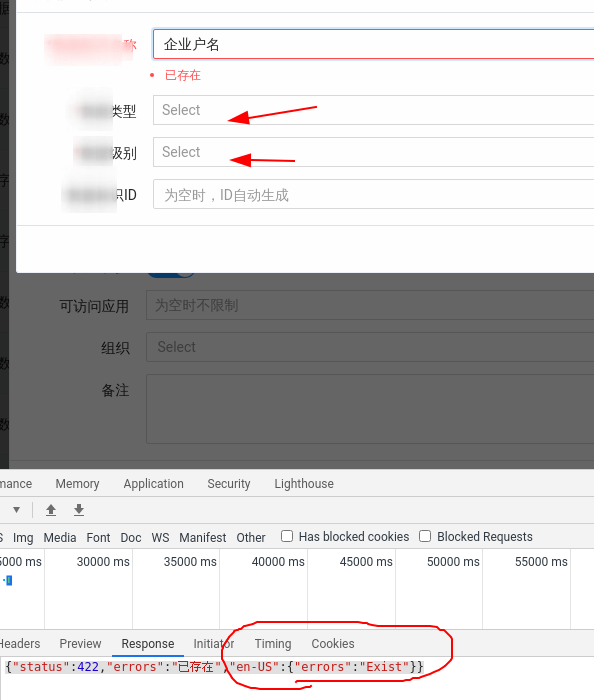
Task: Enable the Has blocked cookies checkbox
Action: pyautogui.click(x=287, y=536)
